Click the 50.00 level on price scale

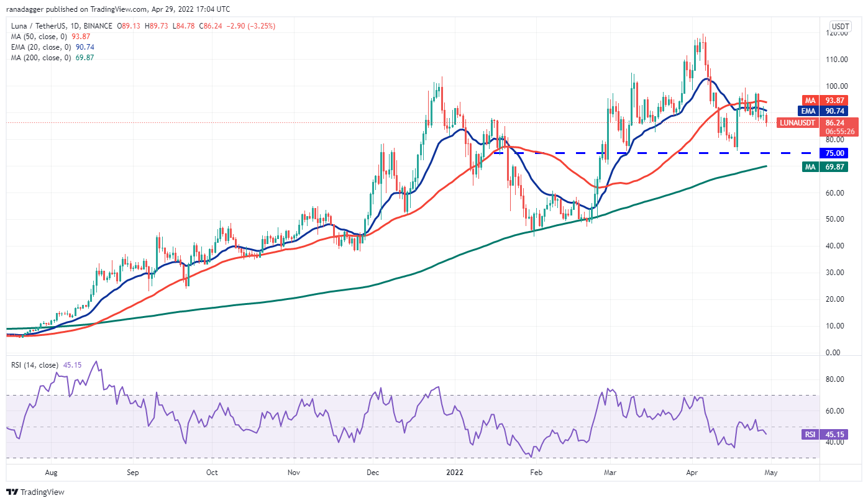836,219
